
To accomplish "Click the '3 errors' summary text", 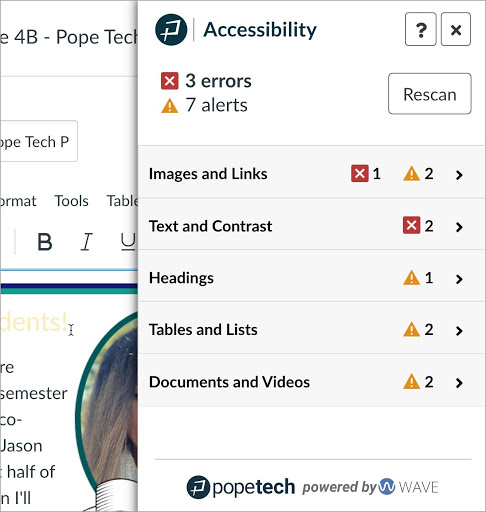I will click(218, 81).
